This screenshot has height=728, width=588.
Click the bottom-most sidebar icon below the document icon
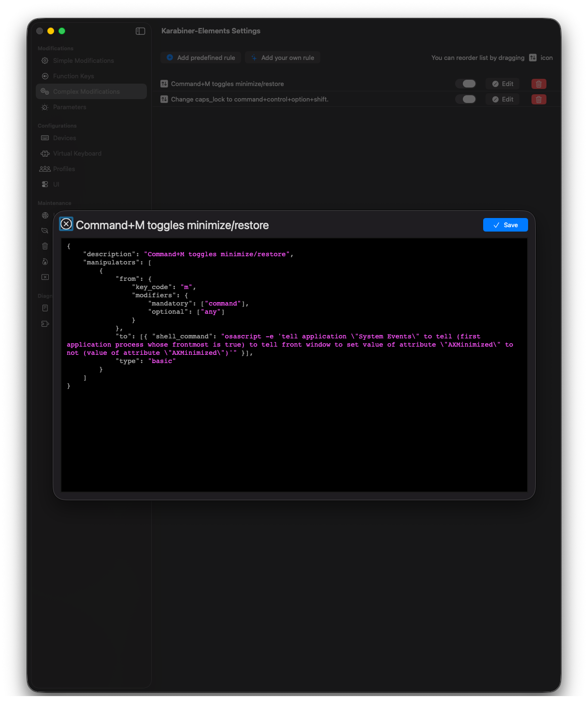tap(45, 323)
